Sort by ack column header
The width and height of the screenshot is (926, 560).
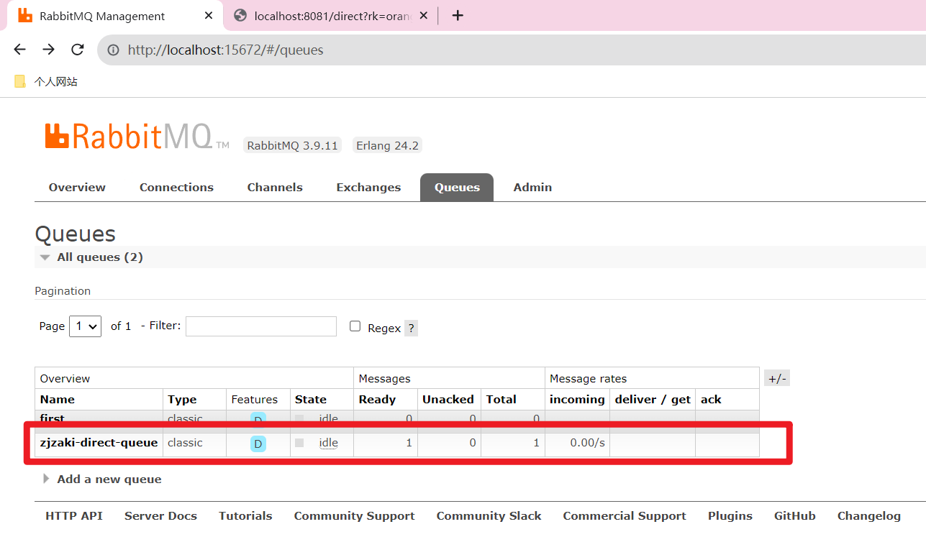click(x=711, y=400)
